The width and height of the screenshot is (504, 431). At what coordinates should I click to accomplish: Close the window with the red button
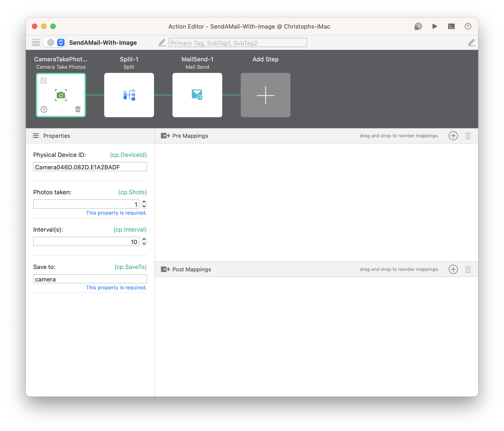pyautogui.click(x=35, y=26)
